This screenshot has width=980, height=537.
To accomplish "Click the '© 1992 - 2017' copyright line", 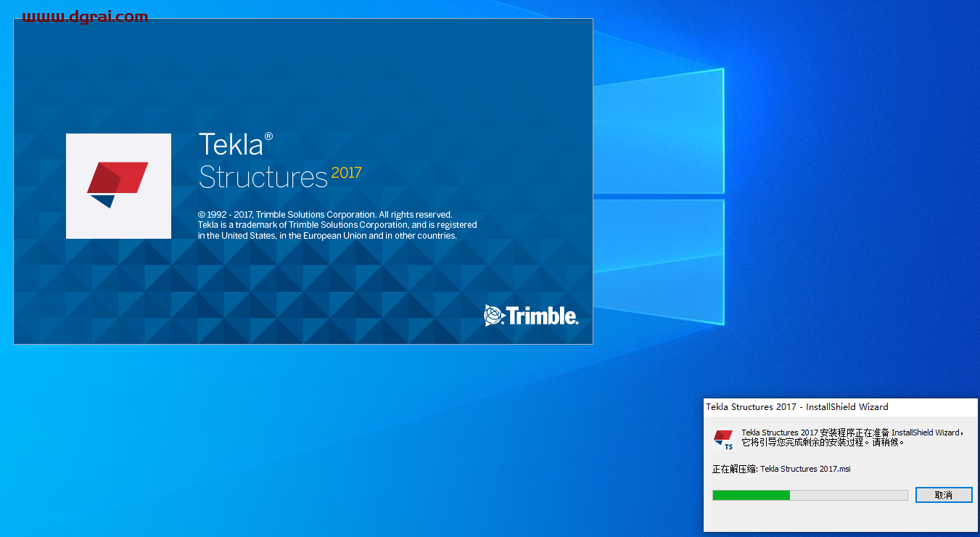I will tap(325, 215).
